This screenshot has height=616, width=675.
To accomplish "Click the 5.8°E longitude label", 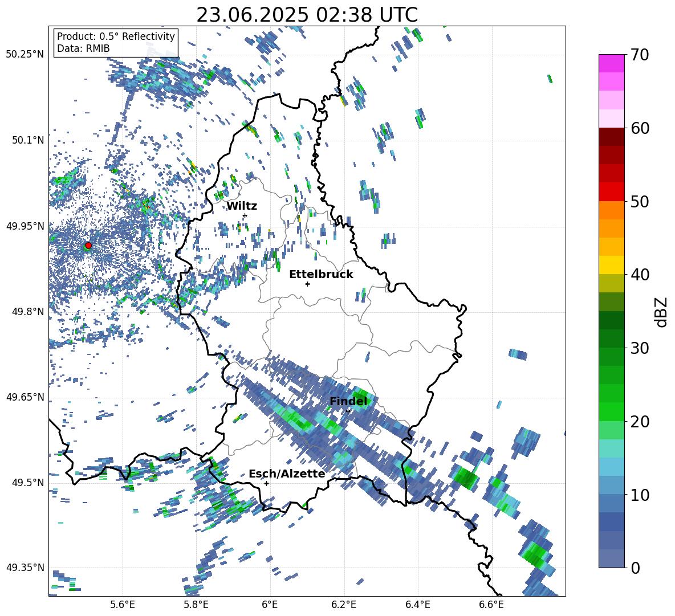I will coord(196,605).
